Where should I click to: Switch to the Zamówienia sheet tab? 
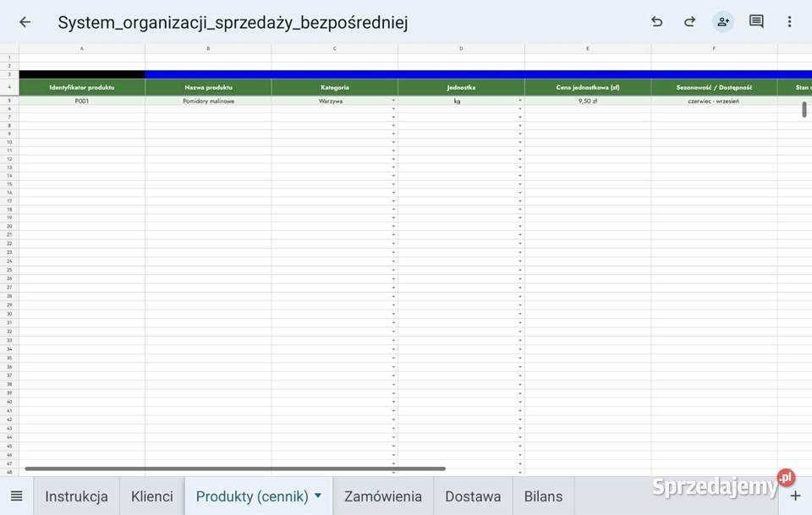point(382,496)
